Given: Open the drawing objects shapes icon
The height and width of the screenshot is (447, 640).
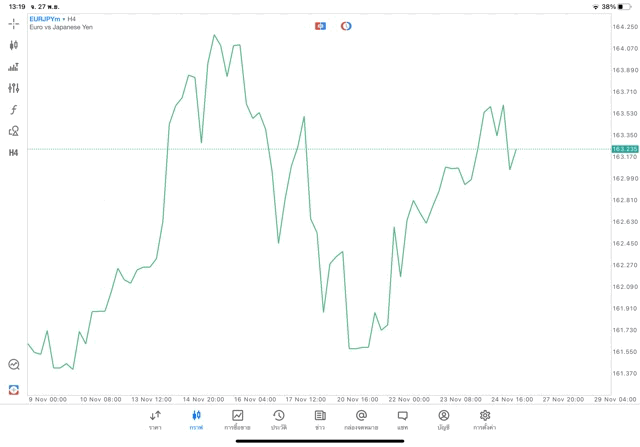Looking at the screenshot, I should pyautogui.click(x=14, y=131).
